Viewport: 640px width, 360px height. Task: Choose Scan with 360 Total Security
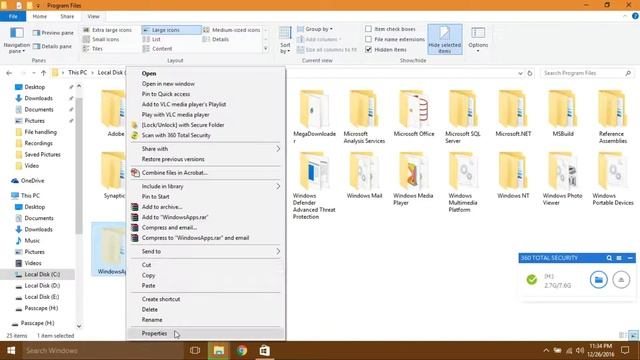pos(206,135)
